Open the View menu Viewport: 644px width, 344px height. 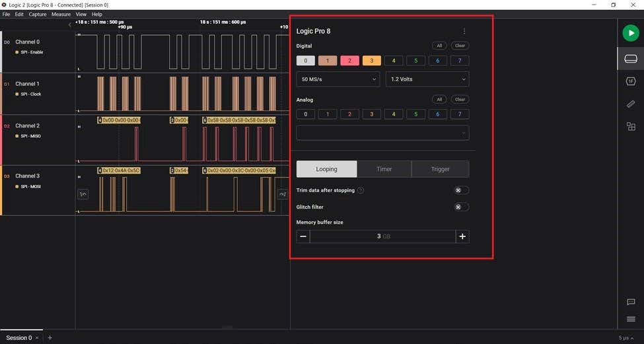tap(81, 15)
